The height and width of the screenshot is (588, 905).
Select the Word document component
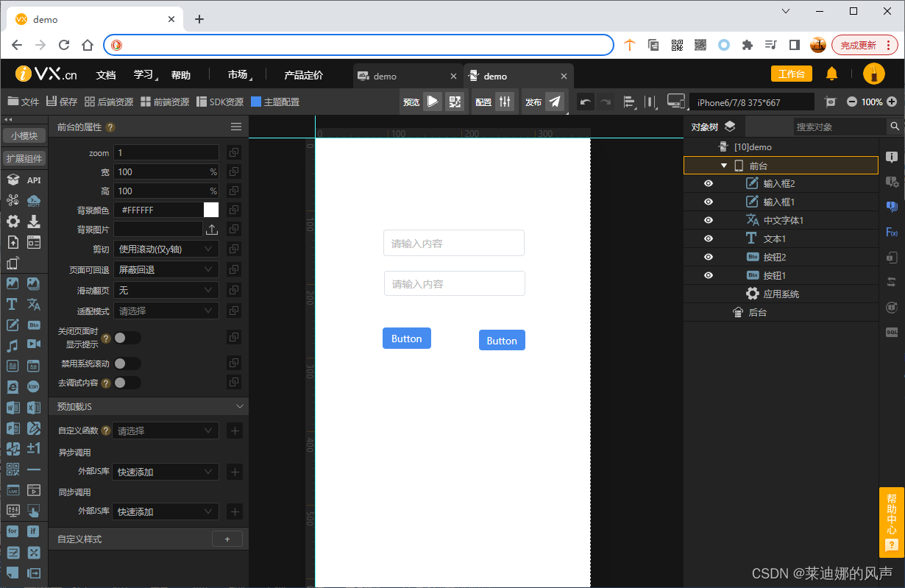pyautogui.click(x=13, y=407)
